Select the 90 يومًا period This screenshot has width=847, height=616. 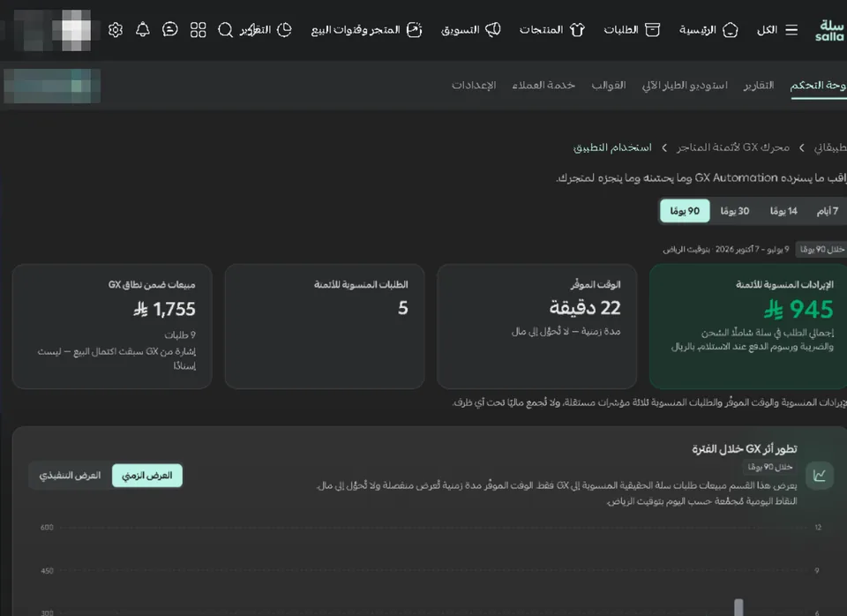(x=685, y=211)
